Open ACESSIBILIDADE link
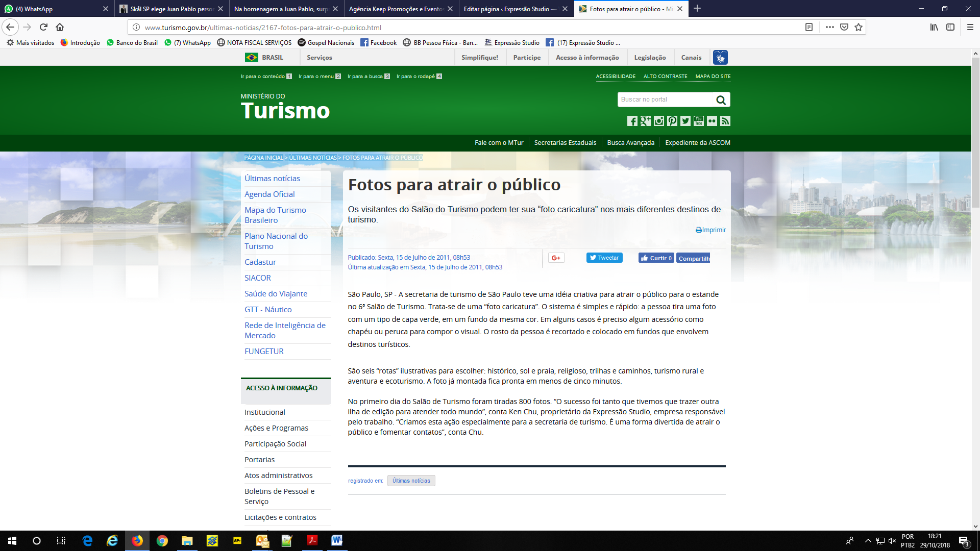 [616, 77]
